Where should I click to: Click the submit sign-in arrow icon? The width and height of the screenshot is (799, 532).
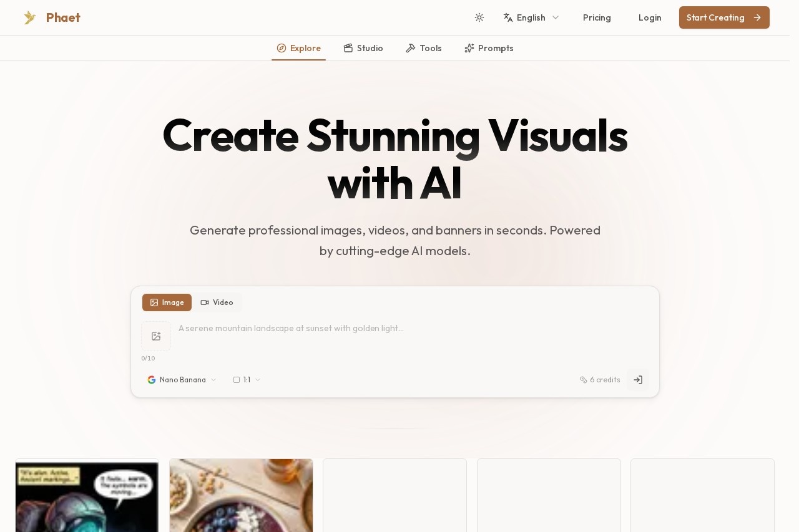click(638, 380)
